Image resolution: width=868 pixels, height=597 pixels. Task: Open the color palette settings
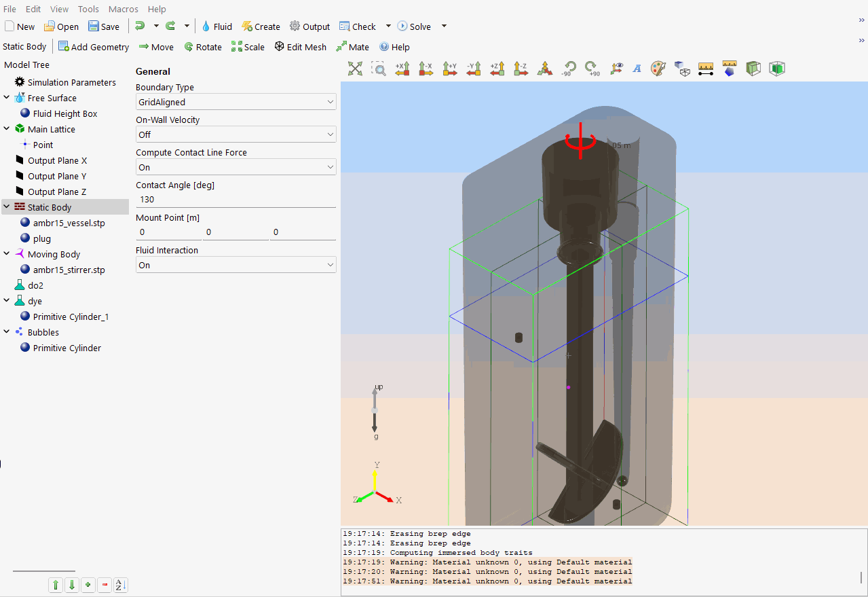point(658,68)
